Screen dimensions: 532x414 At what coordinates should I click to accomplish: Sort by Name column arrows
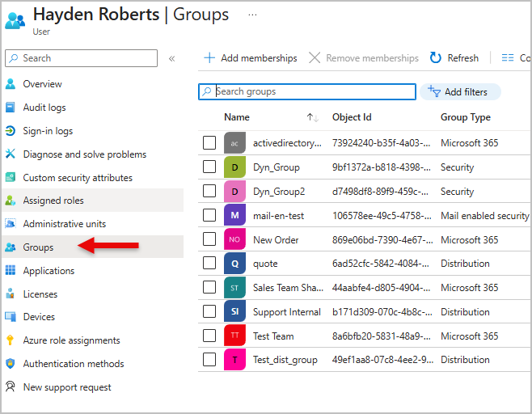[312, 117]
